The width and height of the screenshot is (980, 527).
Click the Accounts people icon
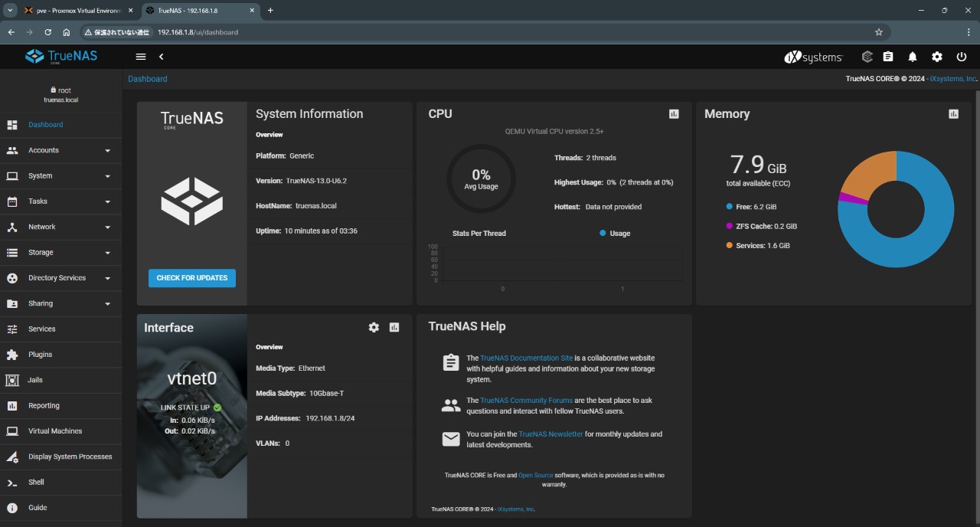12,150
